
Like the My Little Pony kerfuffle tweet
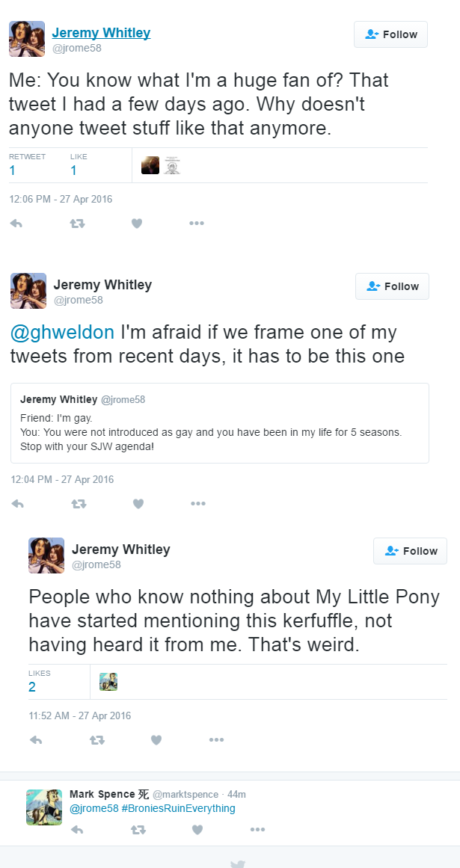(x=156, y=740)
